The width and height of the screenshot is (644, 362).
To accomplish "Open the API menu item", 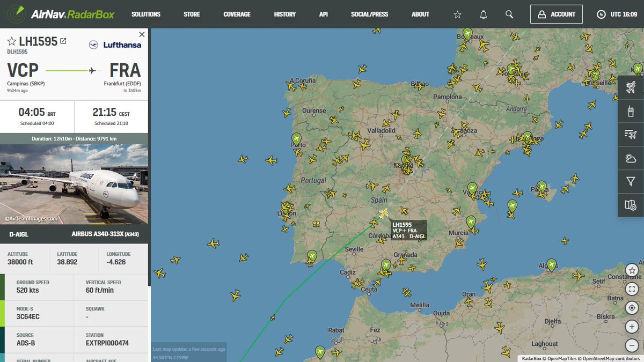I will coord(323,14).
